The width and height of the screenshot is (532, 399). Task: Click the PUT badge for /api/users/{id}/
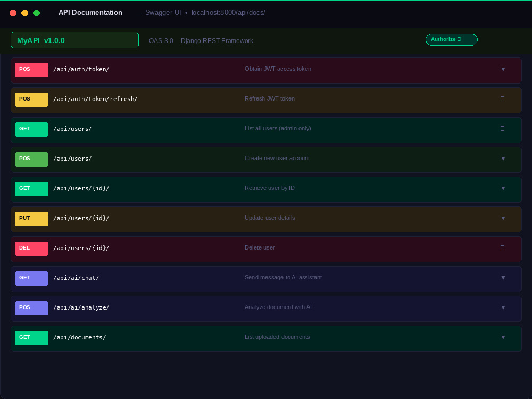point(31,219)
